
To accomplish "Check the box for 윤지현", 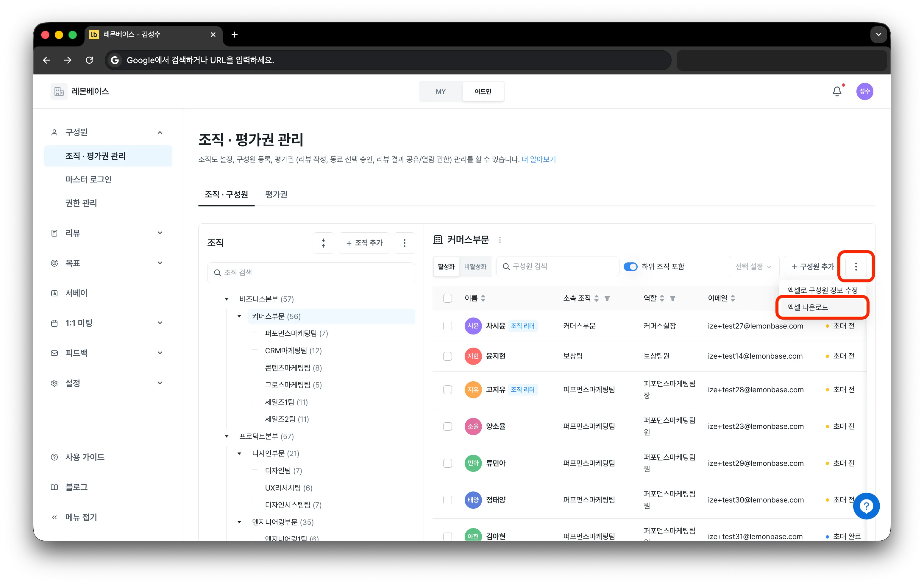I will click(447, 356).
